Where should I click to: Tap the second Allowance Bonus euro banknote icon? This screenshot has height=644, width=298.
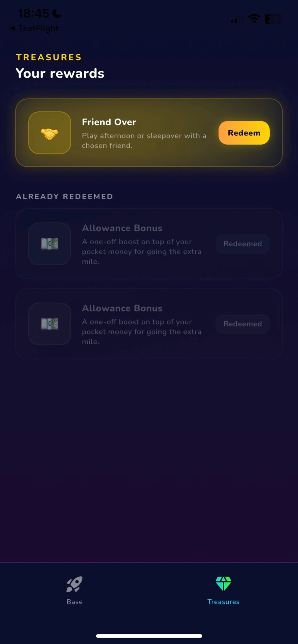tap(50, 324)
